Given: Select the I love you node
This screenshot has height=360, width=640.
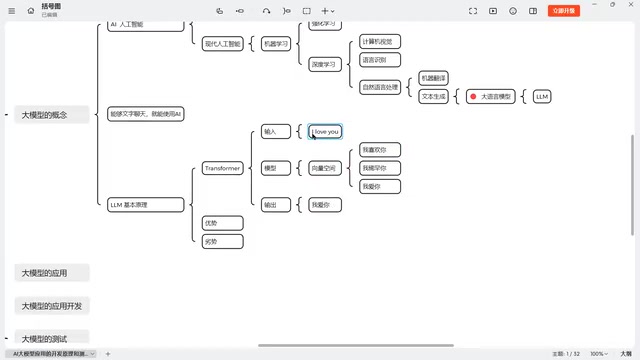Looking at the screenshot, I should tap(325, 132).
